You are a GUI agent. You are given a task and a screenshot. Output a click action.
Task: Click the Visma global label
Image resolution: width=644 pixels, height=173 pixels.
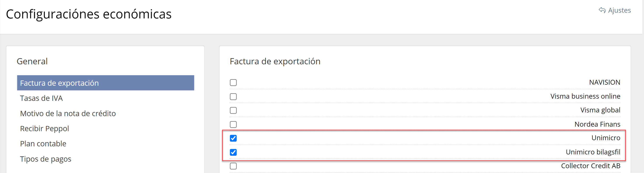(600, 110)
